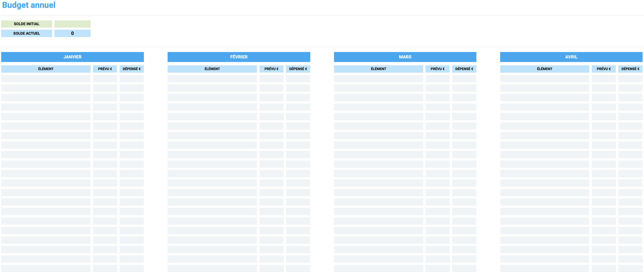The width and height of the screenshot is (644, 272).
Task: Click the empty SOLDE INITIAL value field
Action: click(x=73, y=24)
